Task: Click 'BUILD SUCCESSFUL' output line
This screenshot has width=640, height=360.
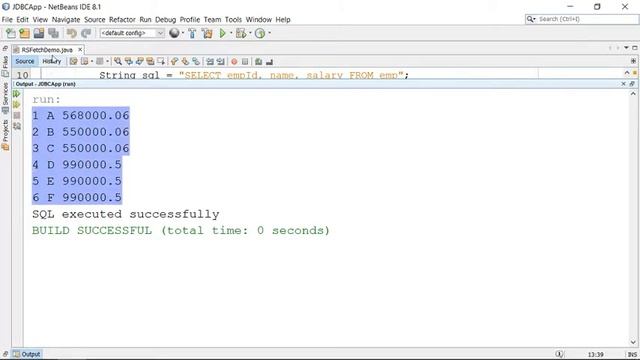Action: click(181, 230)
